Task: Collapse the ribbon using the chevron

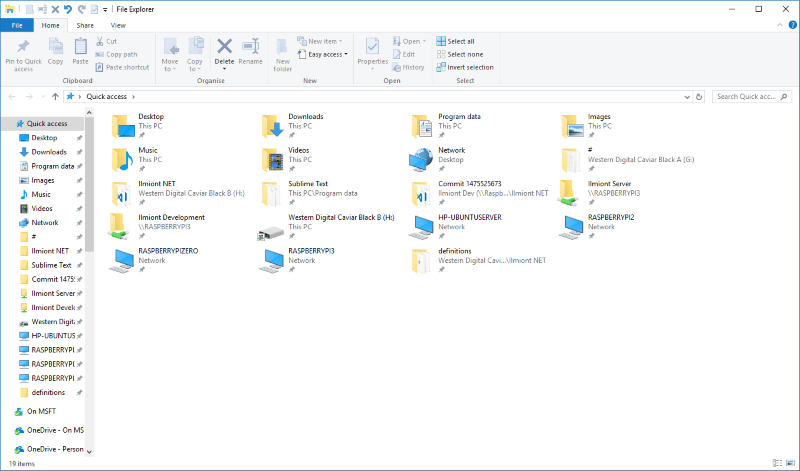Action: point(779,24)
